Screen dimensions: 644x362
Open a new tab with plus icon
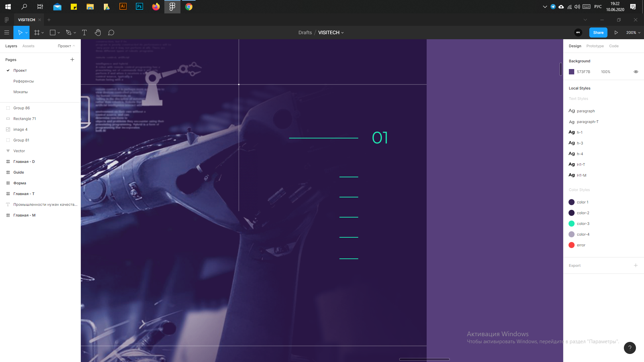(x=49, y=20)
